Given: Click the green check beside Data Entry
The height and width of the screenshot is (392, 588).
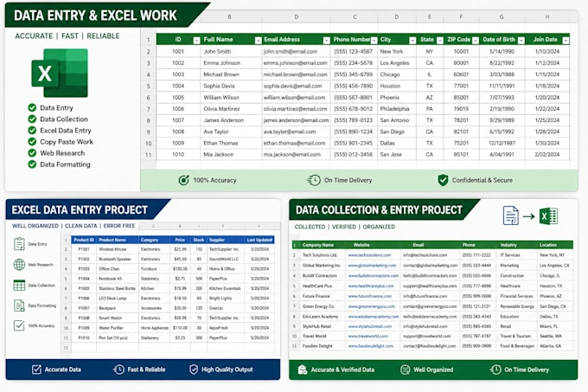Looking at the screenshot, I should pyautogui.click(x=32, y=107).
